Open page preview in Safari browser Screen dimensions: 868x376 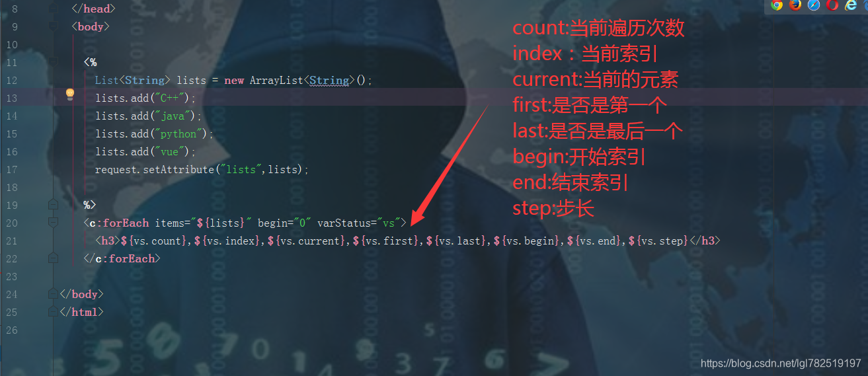pos(814,5)
